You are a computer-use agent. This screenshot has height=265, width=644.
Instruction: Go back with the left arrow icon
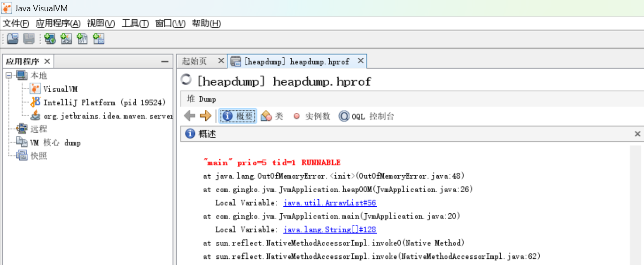(189, 116)
